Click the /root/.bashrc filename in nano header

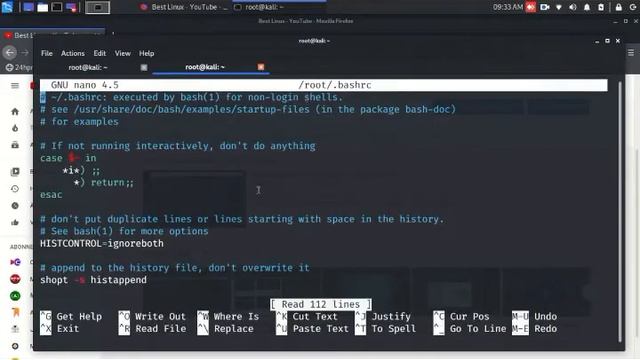tap(335, 85)
